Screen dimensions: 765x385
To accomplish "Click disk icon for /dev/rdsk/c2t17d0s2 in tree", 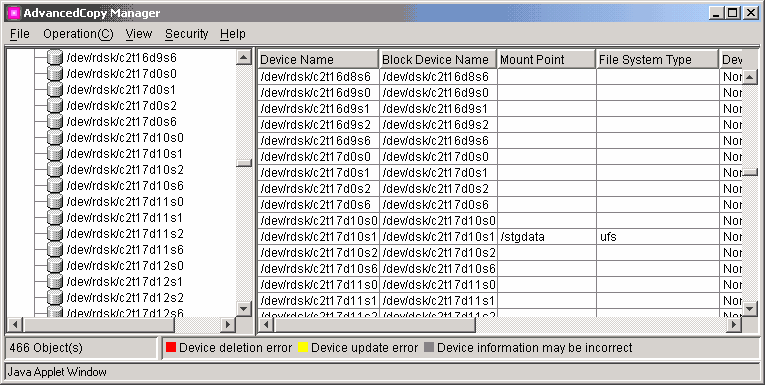I will coord(55,106).
